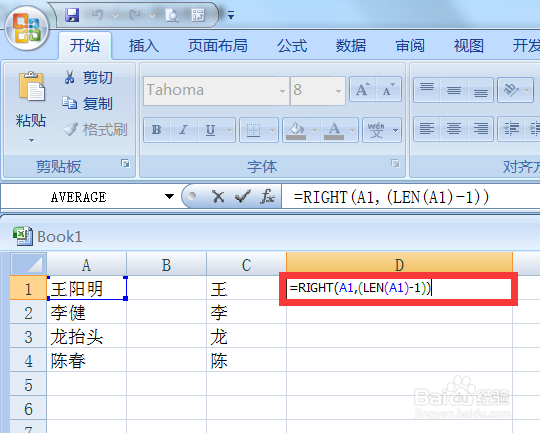Screen dimensions: 540x433
Task: Click the wén phonetic guide icon
Action: tap(376, 130)
